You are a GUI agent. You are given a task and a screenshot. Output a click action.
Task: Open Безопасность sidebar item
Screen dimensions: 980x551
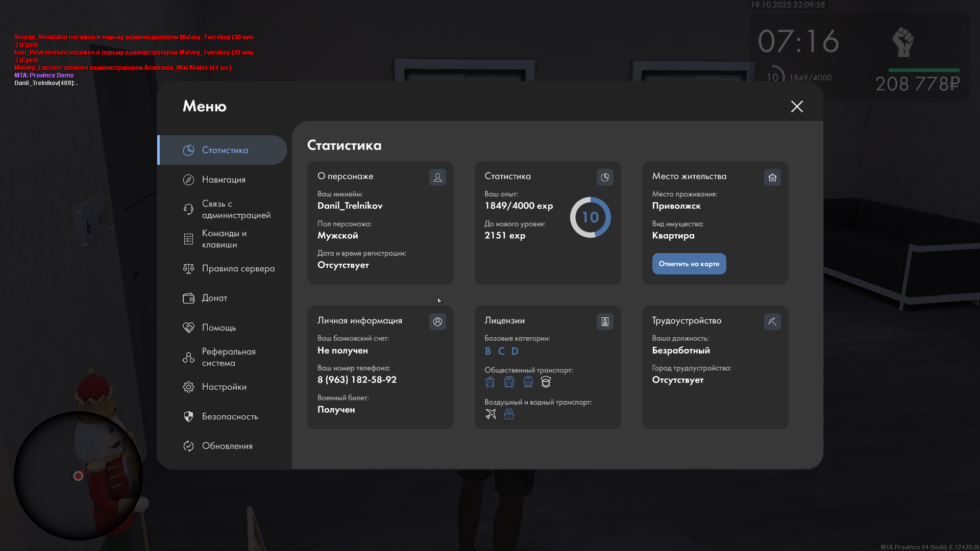(230, 416)
